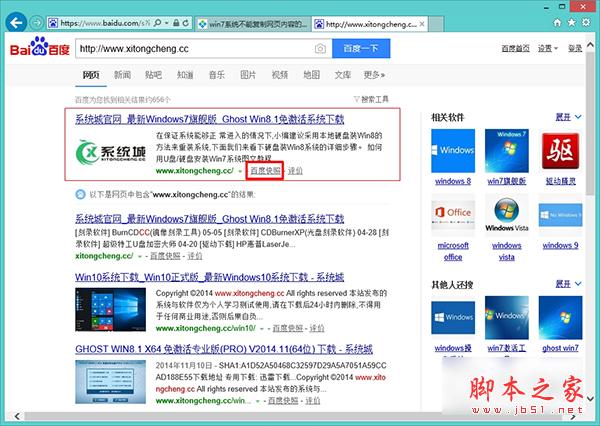Click the address bar search magnifier icon

(x=157, y=23)
